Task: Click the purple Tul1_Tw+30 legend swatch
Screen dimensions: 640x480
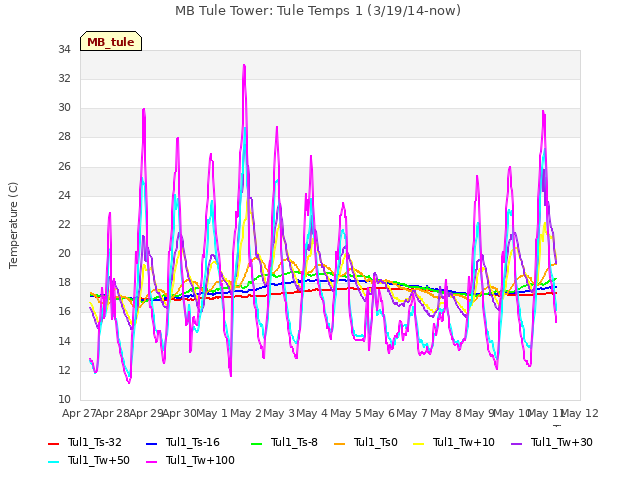Action: click(516, 444)
